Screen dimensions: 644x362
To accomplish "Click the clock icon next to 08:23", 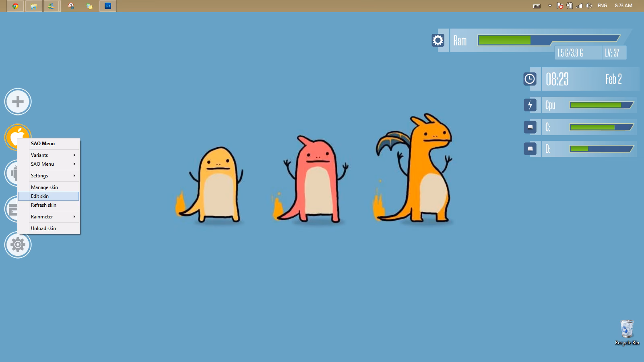I will point(530,79).
